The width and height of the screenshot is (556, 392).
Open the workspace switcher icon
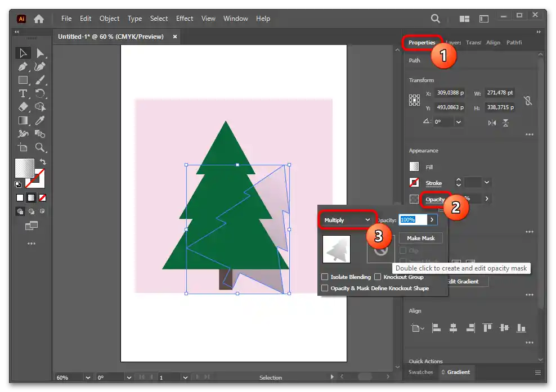tap(483, 19)
